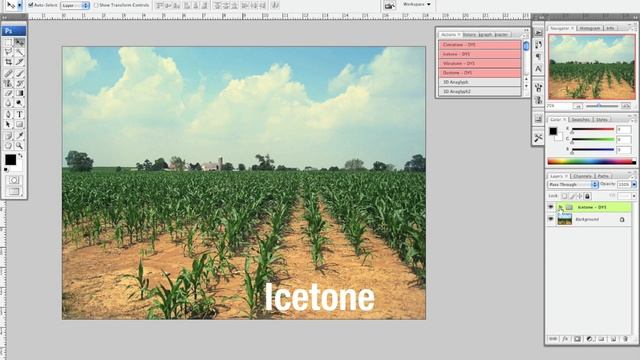
Task: Click the Actions panel scrollbar thumb
Action: (526, 46)
